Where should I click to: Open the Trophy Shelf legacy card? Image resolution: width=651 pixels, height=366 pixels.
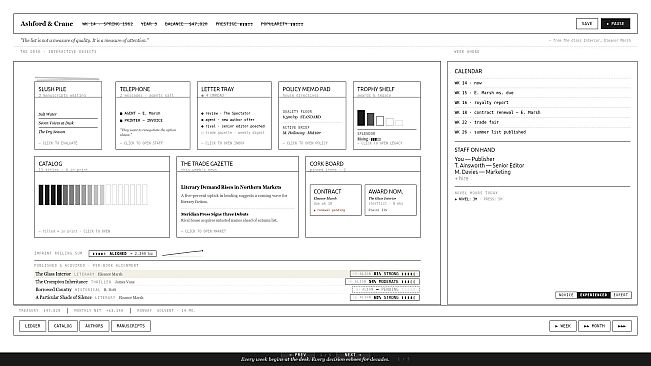coord(387,115)
